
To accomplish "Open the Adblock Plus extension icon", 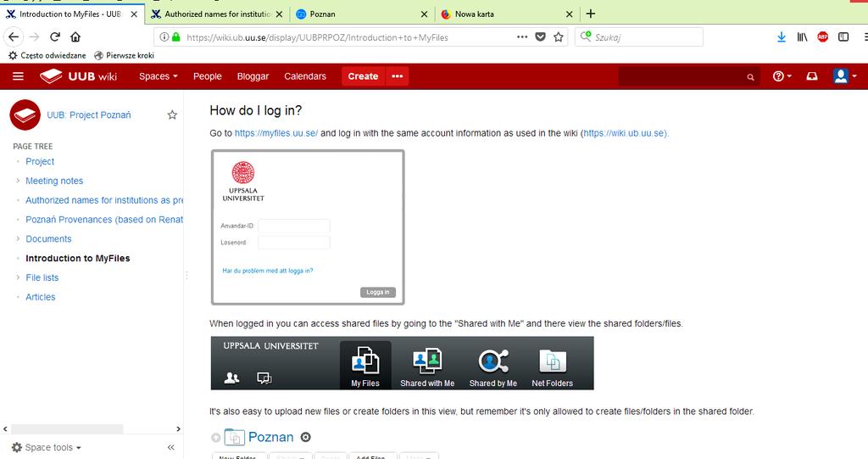I will tap(822, 37).
